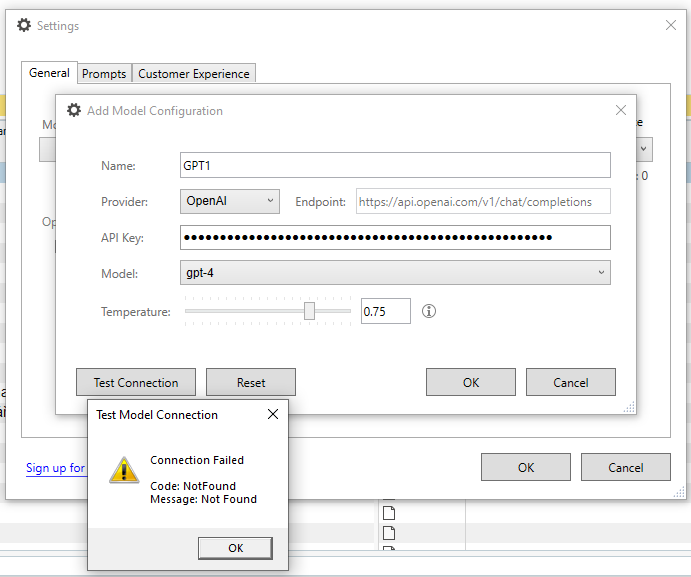
Task: Focus the masked API Key field
Action: [395, 237]
